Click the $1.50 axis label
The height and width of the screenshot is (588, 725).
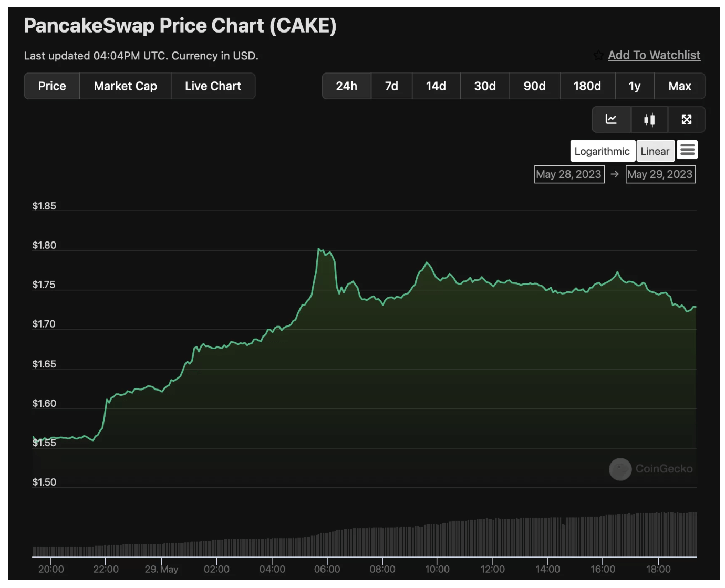44,482
